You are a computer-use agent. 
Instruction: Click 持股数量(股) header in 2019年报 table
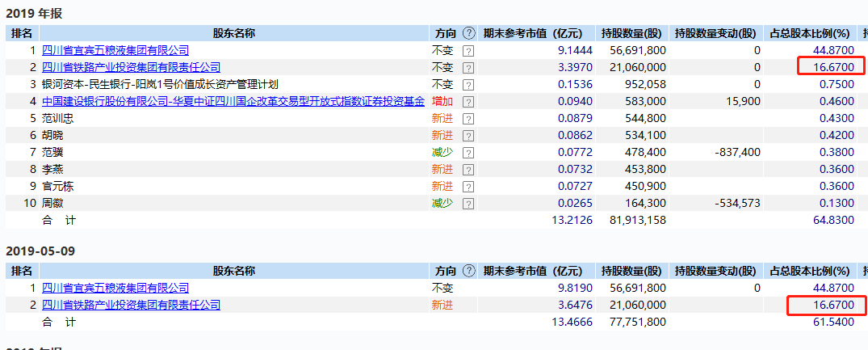pos(631,33)
